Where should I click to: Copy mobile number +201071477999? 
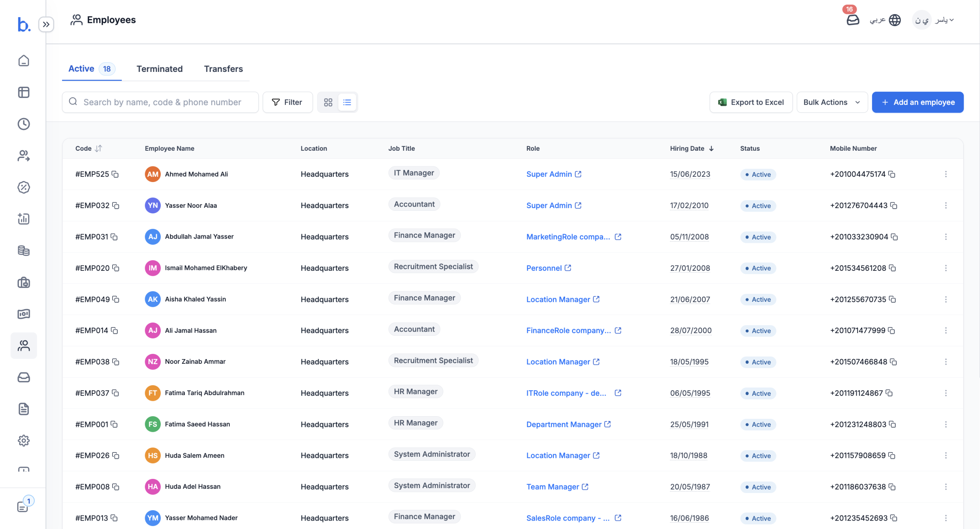891,330
